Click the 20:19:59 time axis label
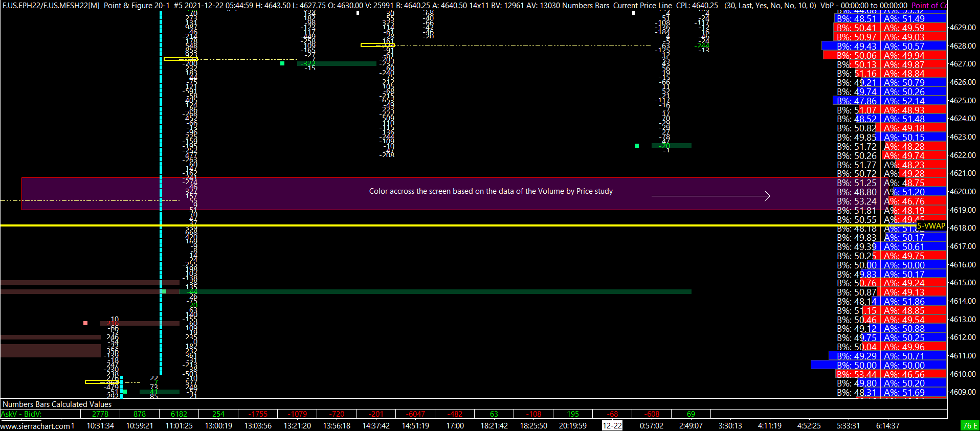The height and width of the screenshot is (431, 980). pos(573,426)
